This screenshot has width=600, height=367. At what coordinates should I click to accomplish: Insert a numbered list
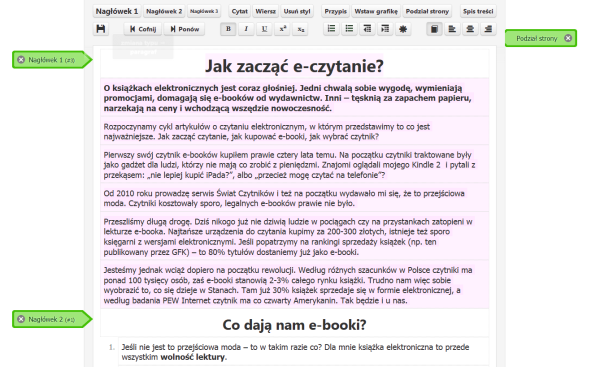(331, 29)
